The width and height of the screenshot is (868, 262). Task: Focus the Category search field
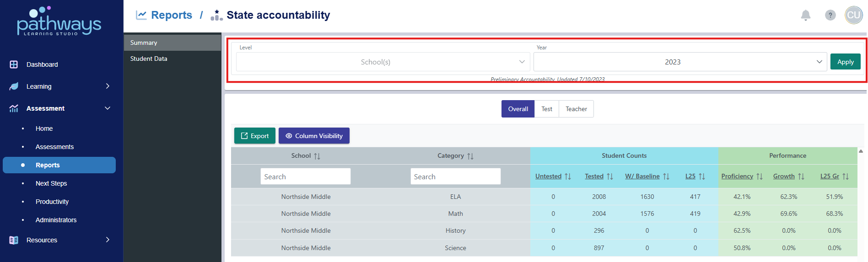click(x=456, y=176)
